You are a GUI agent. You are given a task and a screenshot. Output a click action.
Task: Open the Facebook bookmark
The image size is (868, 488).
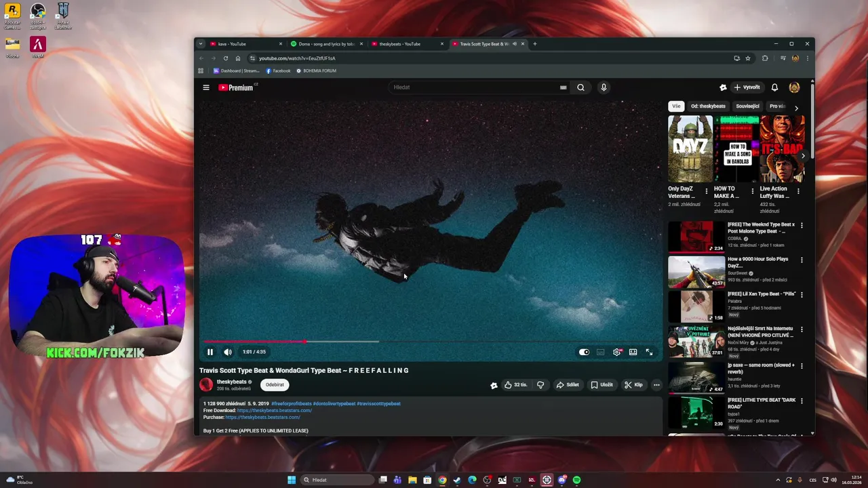[278, 71]
